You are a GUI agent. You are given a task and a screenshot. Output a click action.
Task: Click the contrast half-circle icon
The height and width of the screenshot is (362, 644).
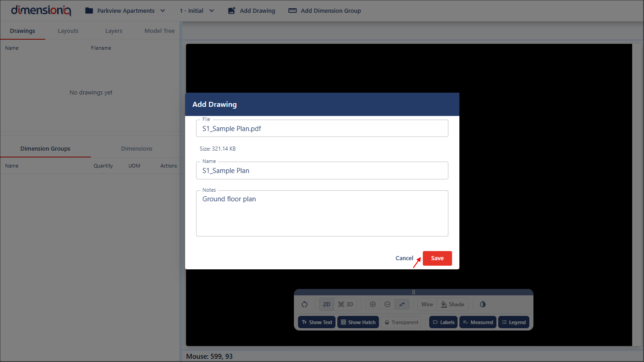[483, 304]
